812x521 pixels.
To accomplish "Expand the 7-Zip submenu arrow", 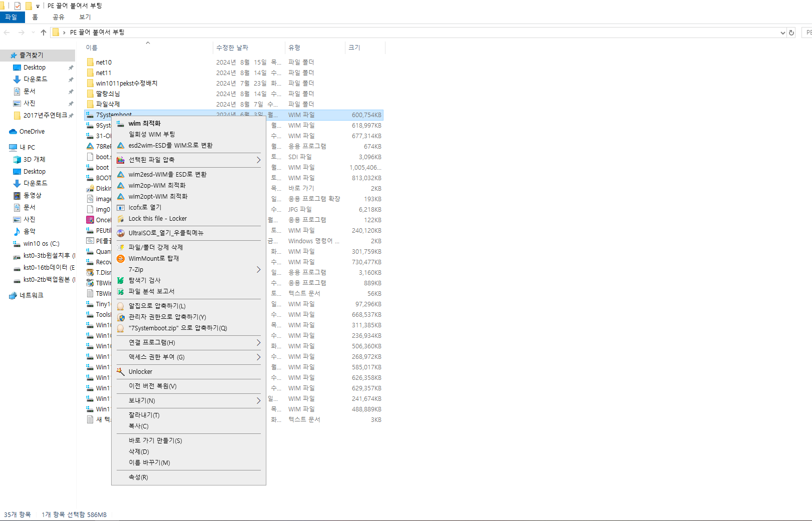I will (258, 269).
